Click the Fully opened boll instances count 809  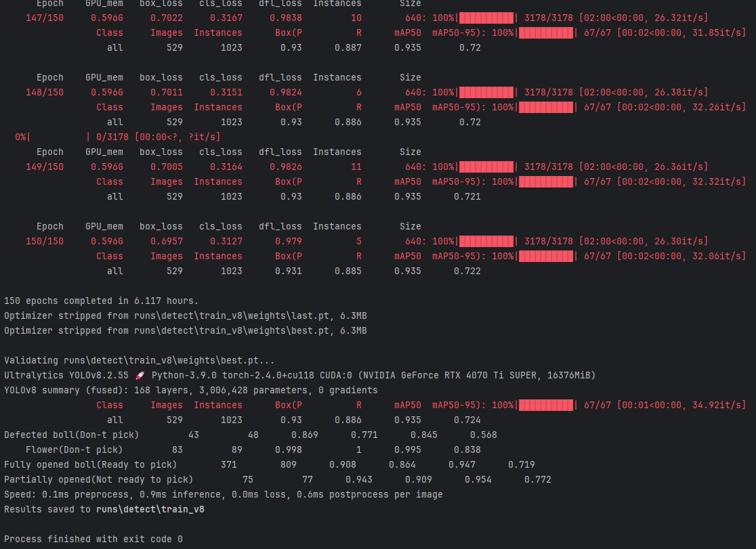(x=289, y=465)
